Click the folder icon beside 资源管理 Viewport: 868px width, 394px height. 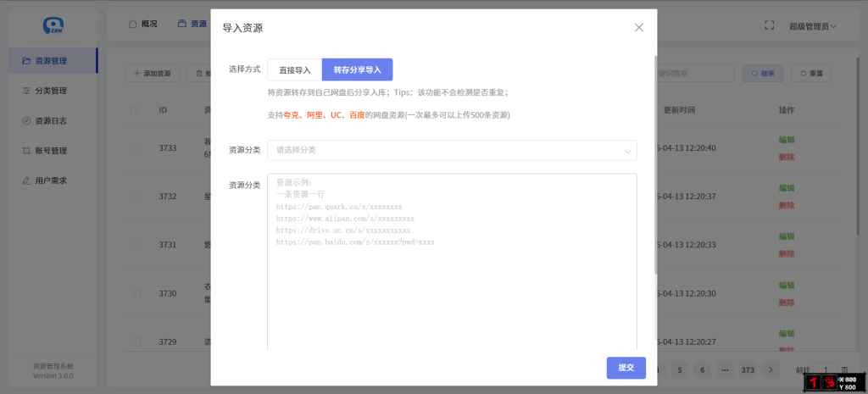tap(26, 61)
